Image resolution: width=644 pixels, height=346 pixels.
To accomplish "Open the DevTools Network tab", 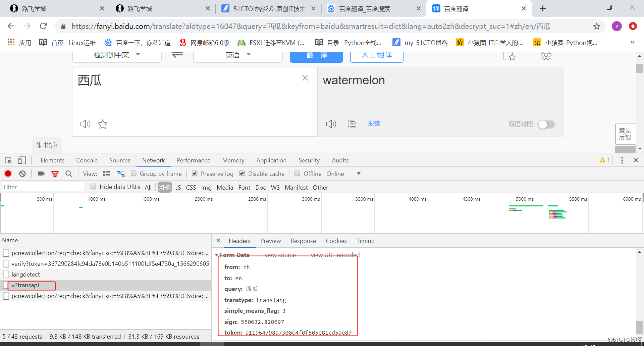I will point(154,160).
